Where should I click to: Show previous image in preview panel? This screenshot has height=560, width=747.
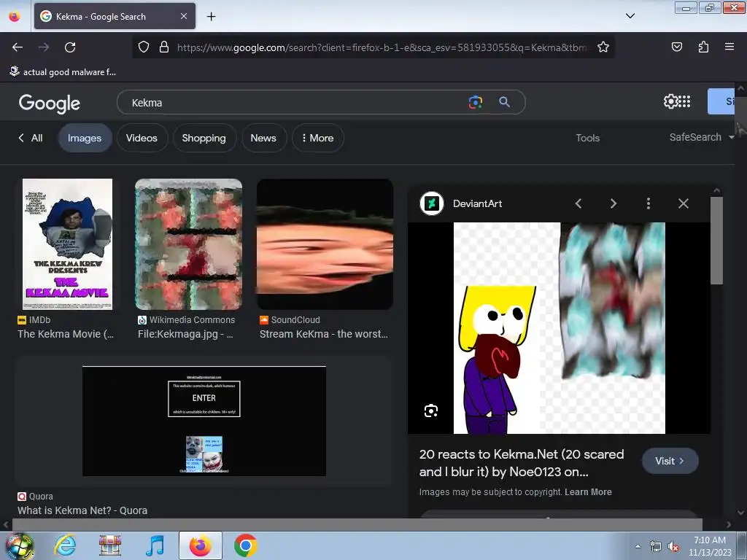(x=578, y=204)
